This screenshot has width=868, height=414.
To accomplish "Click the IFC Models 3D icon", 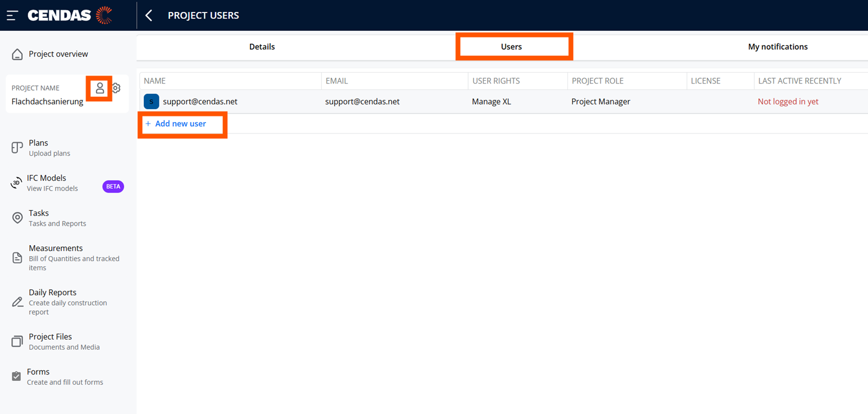I will (16, 183).
